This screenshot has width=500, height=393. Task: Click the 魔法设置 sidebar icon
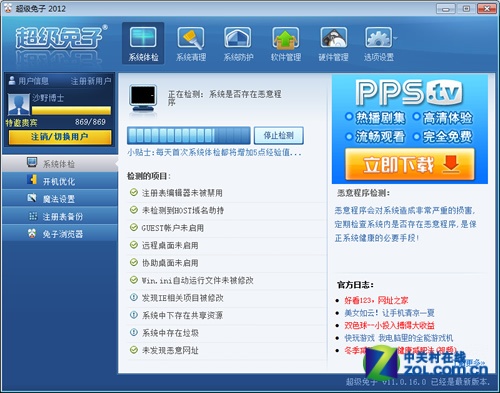click(x=32, y=198)
